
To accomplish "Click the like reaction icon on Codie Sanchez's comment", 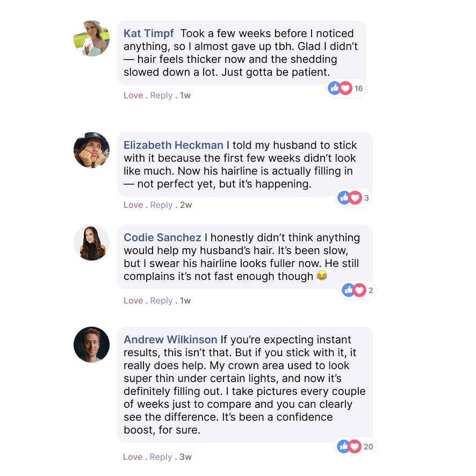I will [x=348, y=291].
